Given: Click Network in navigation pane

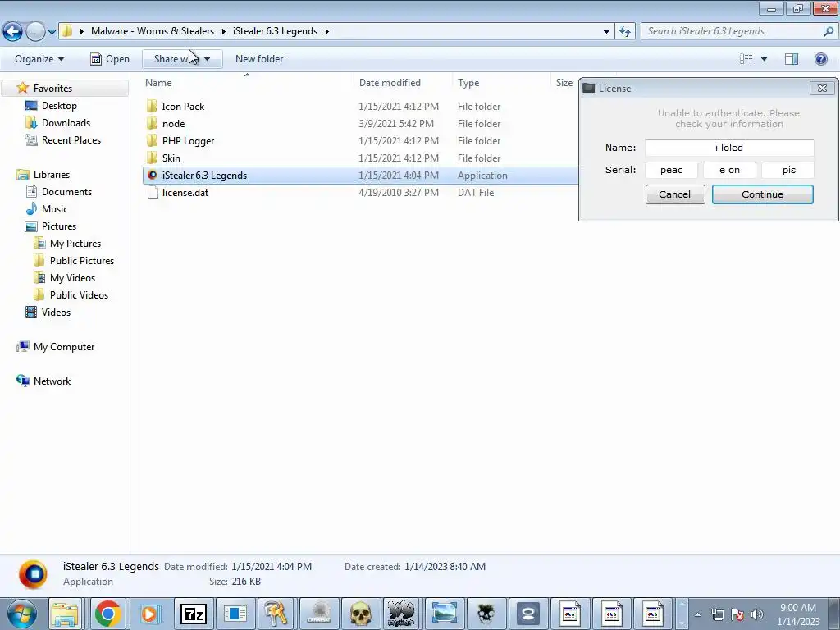Looking at the screenshot, I should click(52, 381).
